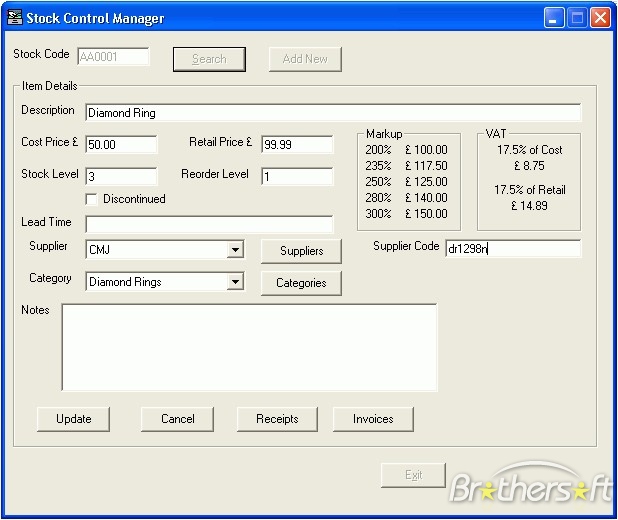
Task: Open the Suppliers list button
Action: click(301, 251)
